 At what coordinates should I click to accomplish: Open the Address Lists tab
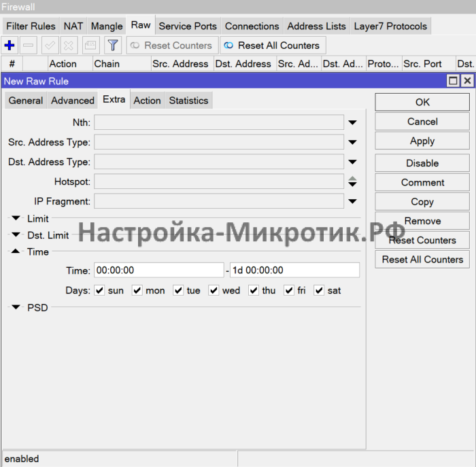[316, 27]
